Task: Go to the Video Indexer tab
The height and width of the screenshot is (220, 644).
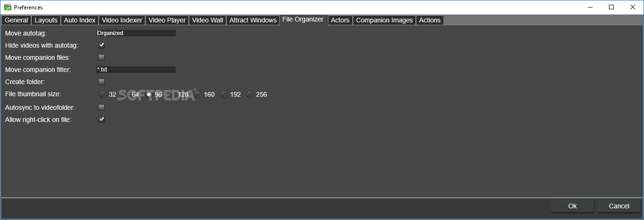Action: [122, 20]
